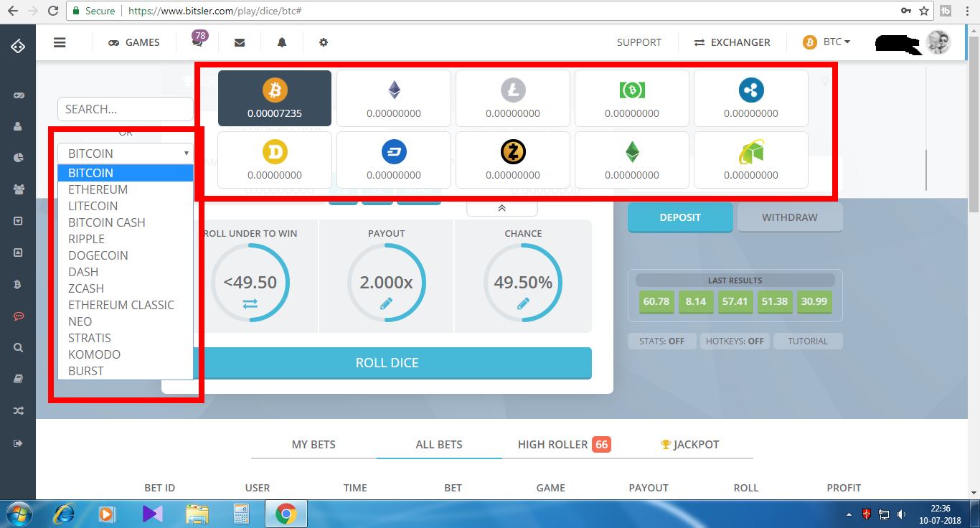This screenshot has width=980, height=528.
Task: Choose RIPPLE from the coin list
Action: pos(126,239)
